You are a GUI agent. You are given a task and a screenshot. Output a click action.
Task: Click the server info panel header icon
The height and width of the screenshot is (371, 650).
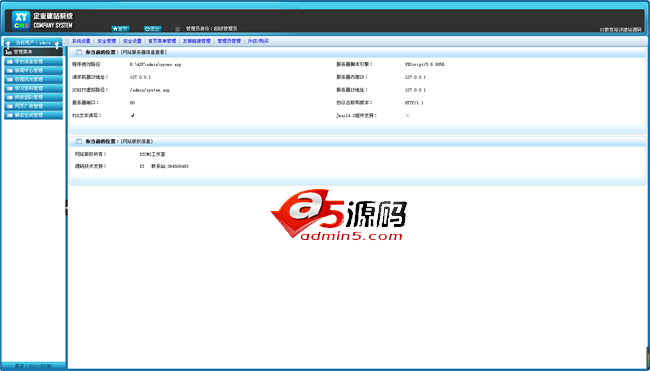click(79, 53)
